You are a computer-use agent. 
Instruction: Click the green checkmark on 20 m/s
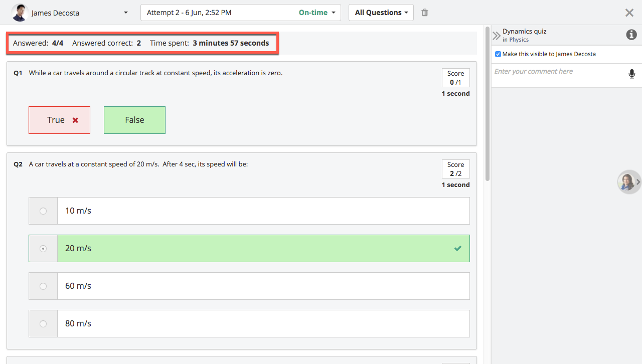457,248
